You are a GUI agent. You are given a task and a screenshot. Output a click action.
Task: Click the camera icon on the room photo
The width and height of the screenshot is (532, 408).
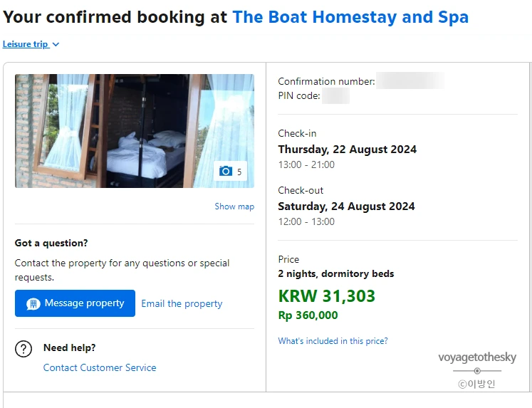tap(226, 171)
